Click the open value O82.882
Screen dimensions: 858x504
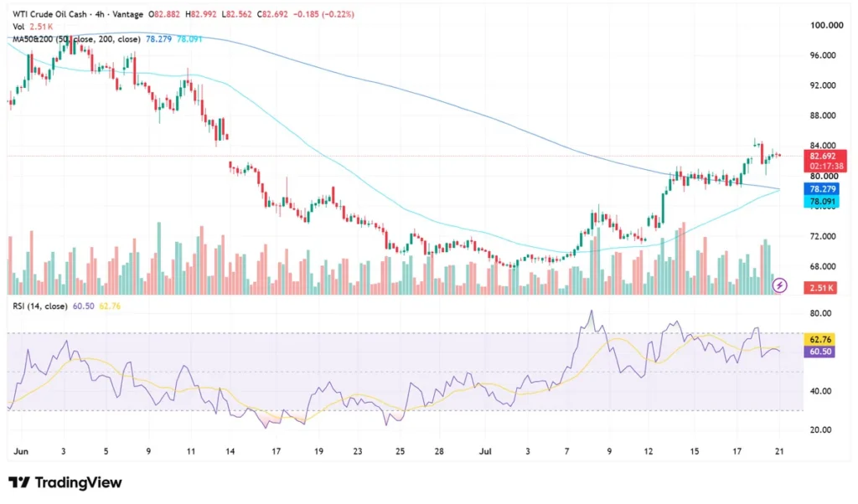(164, 14)
